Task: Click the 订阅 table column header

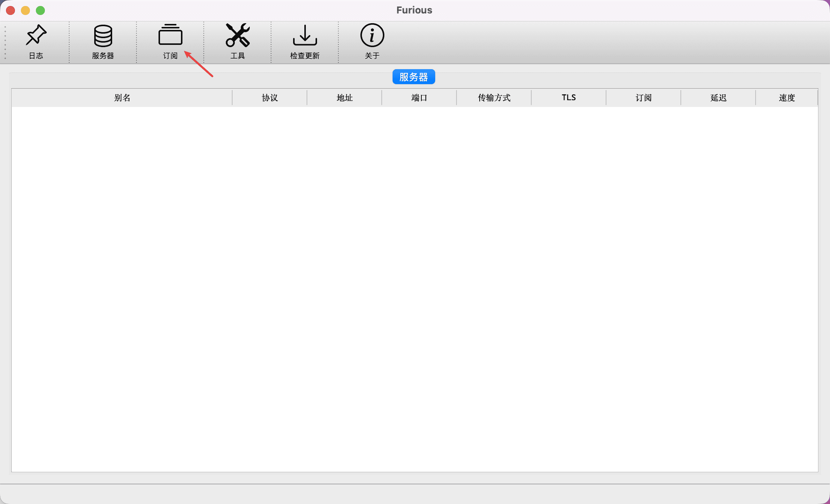Action: (x=643, y=98)
